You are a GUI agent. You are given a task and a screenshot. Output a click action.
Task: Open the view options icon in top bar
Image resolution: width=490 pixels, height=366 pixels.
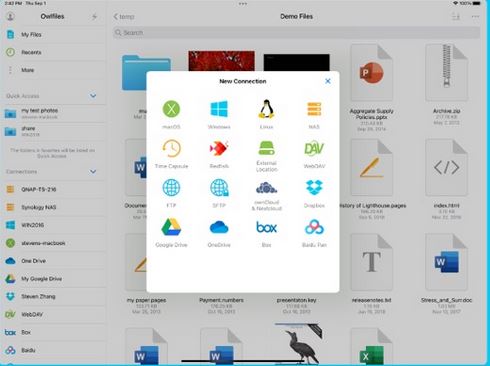pos(456,16)
